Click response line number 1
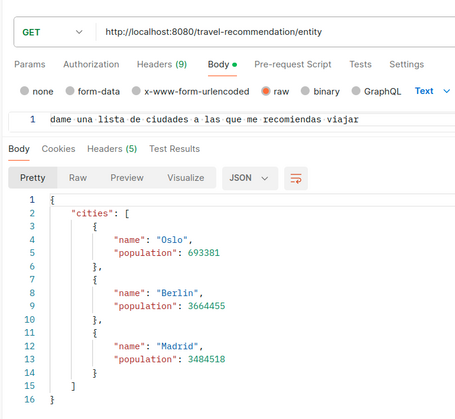 tap(32, 200)
